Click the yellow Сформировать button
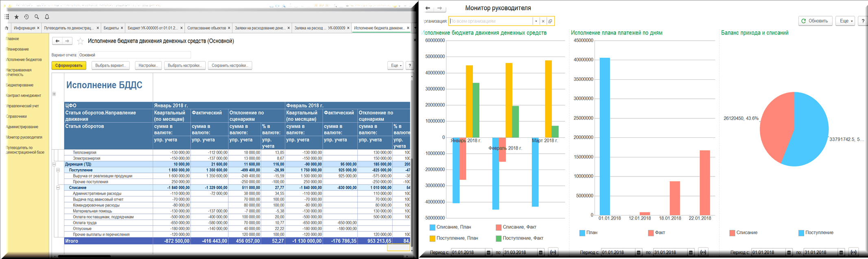 69,65
